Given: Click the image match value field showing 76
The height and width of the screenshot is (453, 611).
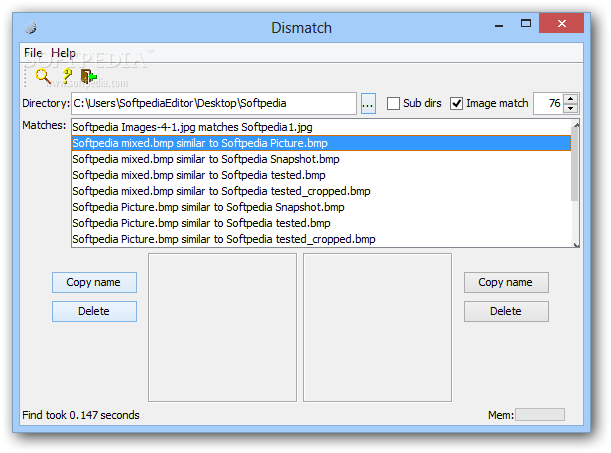Looking at the screenshot, I should (549, 103).
